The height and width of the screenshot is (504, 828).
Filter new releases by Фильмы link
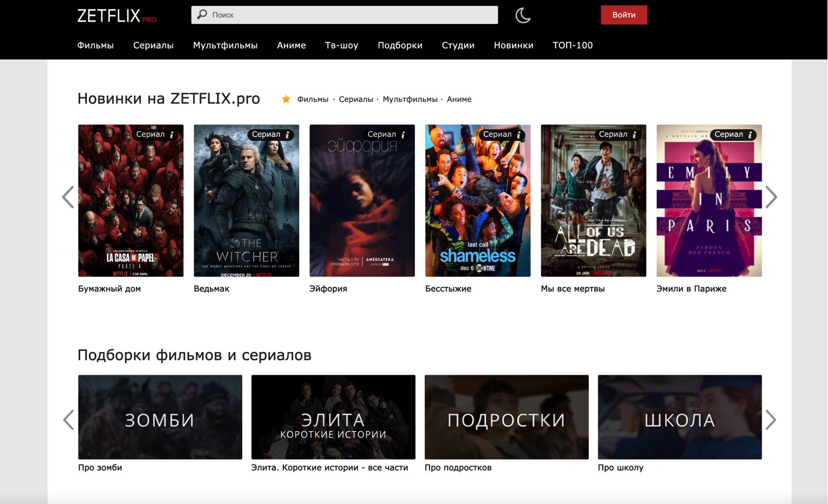click(313, 100)
